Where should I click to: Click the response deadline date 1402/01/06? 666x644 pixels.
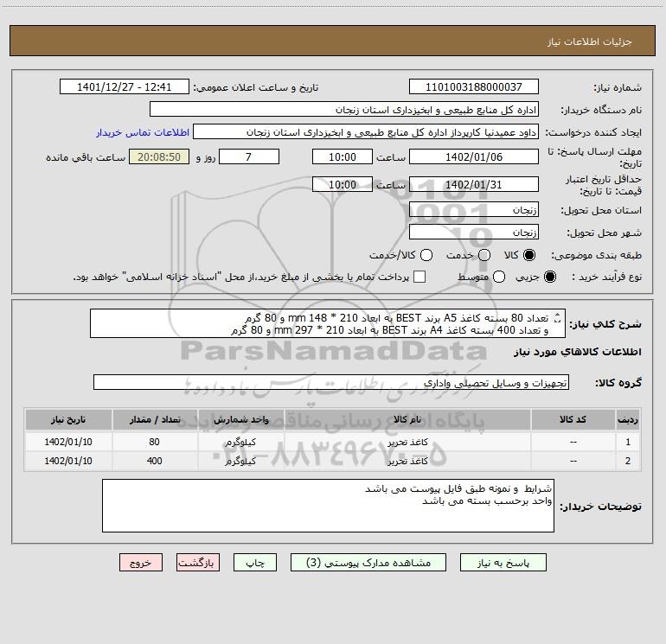[474, 156]
